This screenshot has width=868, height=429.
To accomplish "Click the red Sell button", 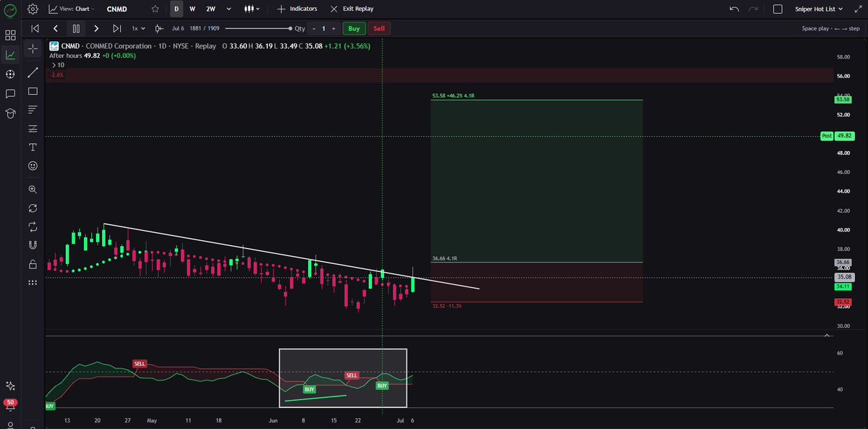I will tap(379, 28).
